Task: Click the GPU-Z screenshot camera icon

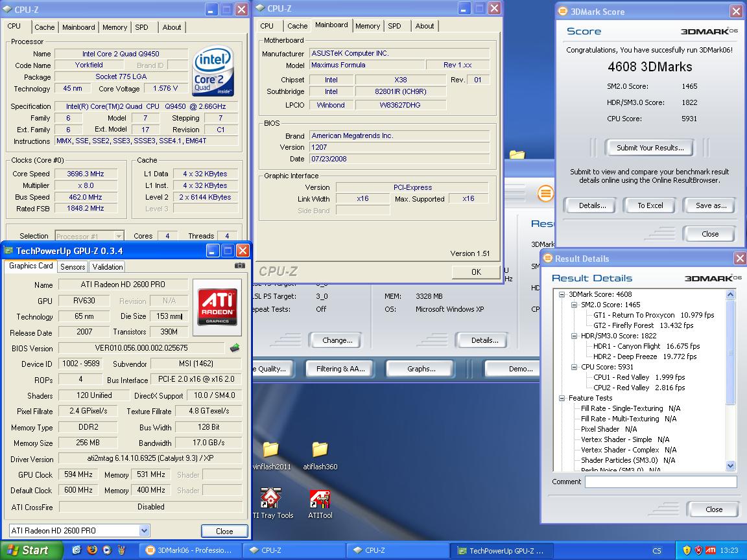Action: point(240,266)
